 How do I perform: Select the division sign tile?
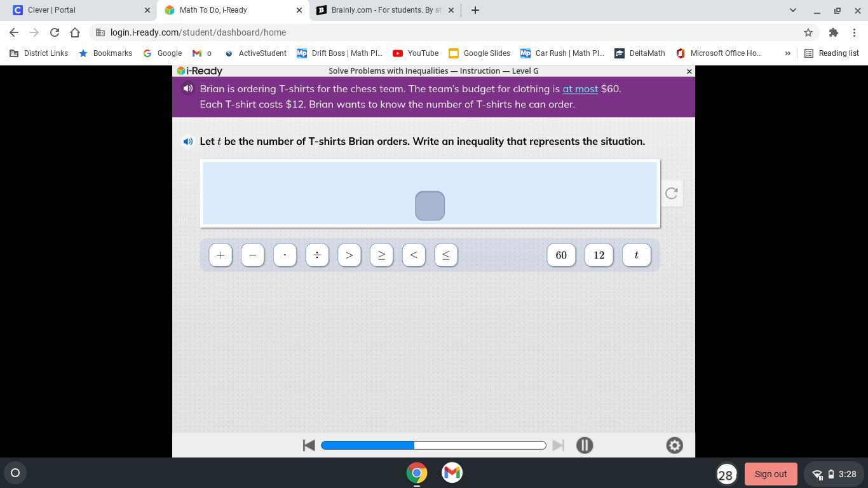[x=317, y=255]
